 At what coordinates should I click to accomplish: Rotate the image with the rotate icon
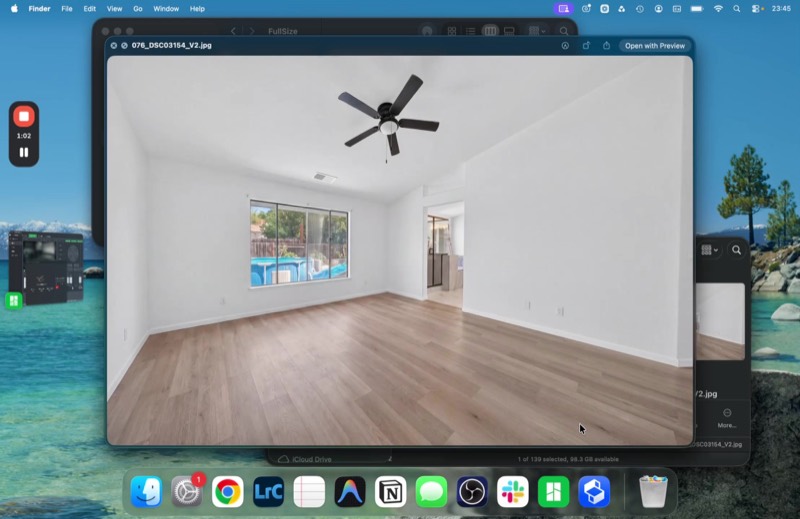(x=586, y=45)
